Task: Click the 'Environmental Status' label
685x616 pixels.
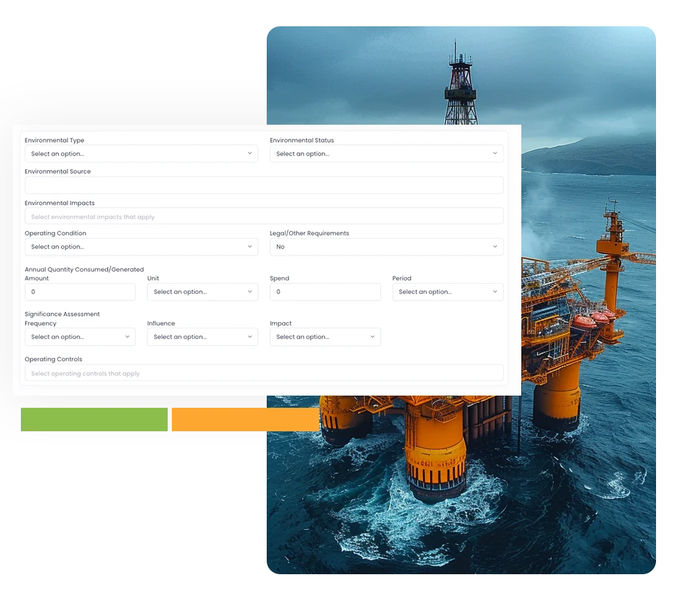Action: coord(302,140)
